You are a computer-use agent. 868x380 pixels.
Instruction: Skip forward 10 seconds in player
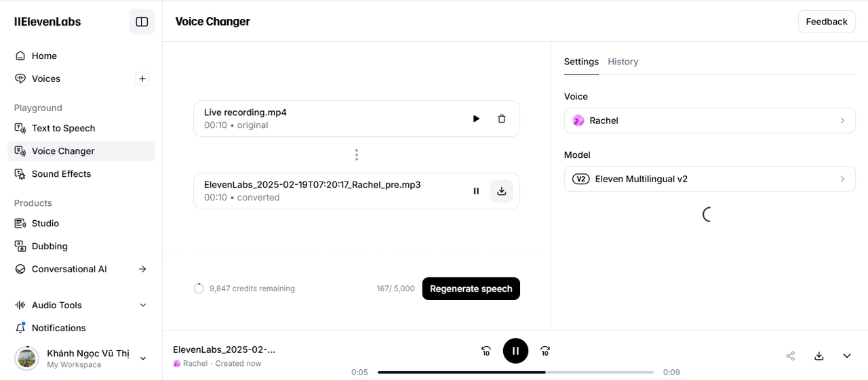click(x=545, y=351)
